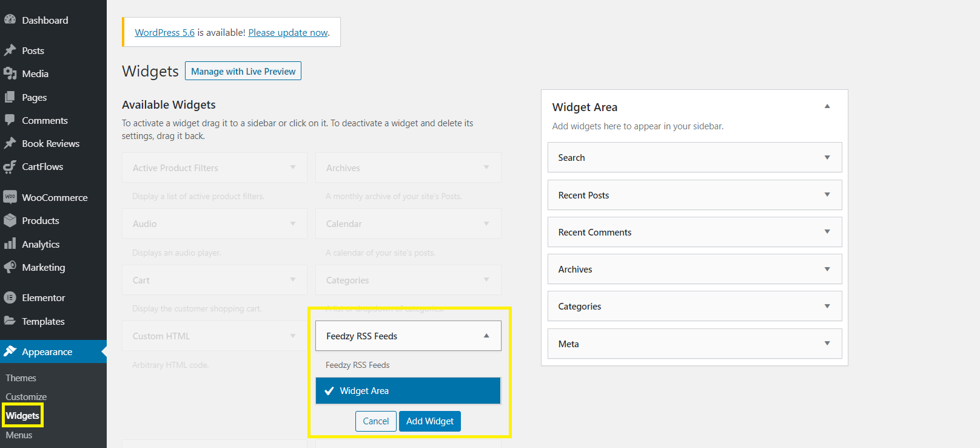This screenshot has width=980, height=448.
Task: Click the Appearance paintbrush icon
Action: point(10,351)
